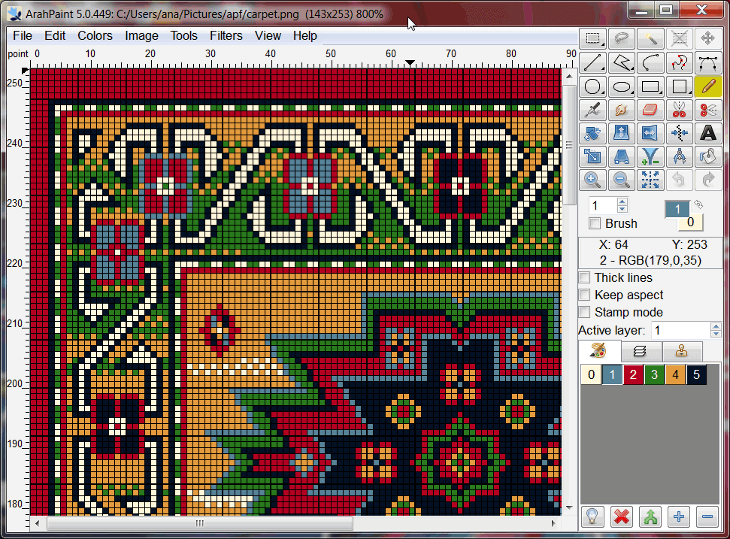Delete color with red X button
The height and width of the screenshot is (539, 730).
[622, 517]
